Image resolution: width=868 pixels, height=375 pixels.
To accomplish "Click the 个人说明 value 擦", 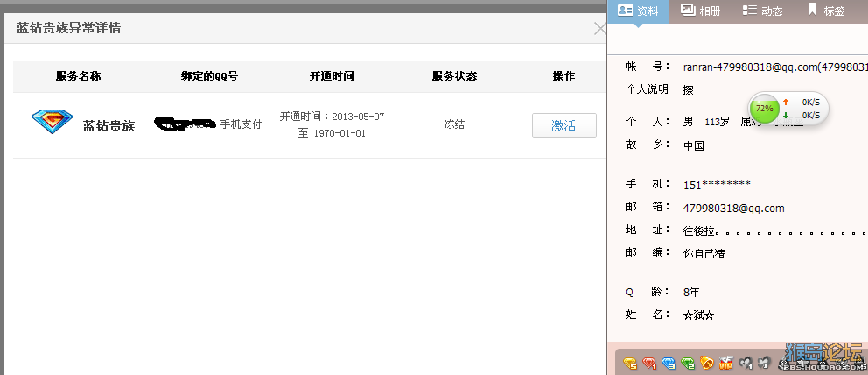I will 689,89.
